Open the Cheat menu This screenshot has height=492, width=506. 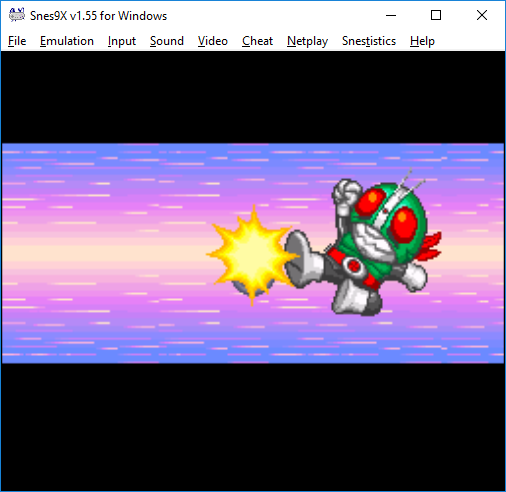pos(257,41)
